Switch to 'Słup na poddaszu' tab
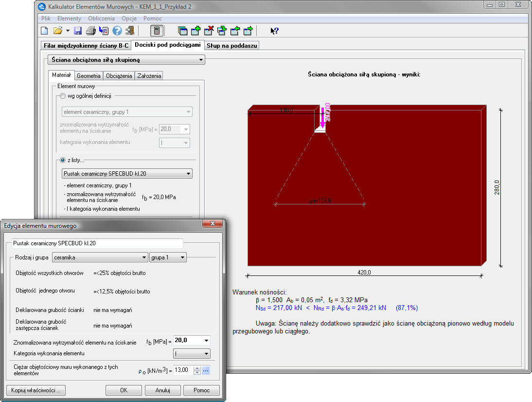The image size is (532, 402). coord(232,45)
